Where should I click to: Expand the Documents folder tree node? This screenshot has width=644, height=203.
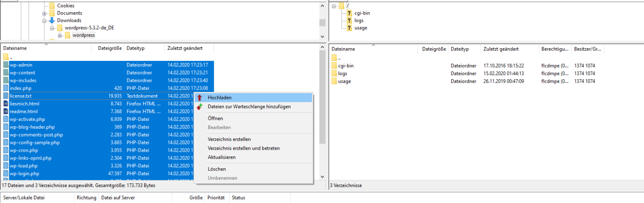(44, 13)
